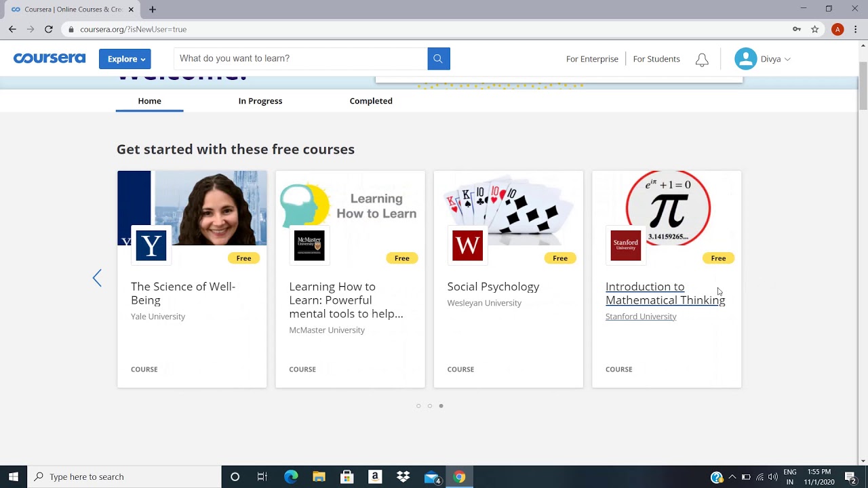The image size is (868, 488).
Task: Open the notifications bell
Action: (702, 60)
